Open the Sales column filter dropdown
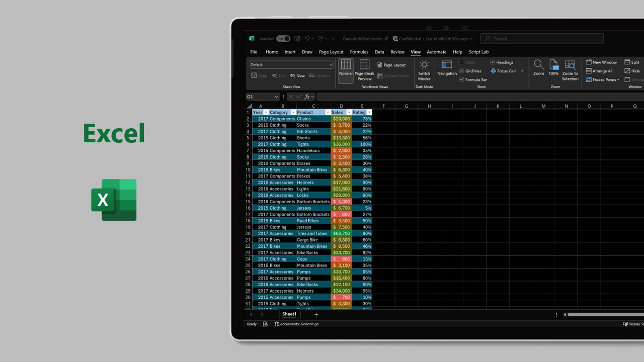The width and height of the screenshot is (644, 362). [349, 113]
